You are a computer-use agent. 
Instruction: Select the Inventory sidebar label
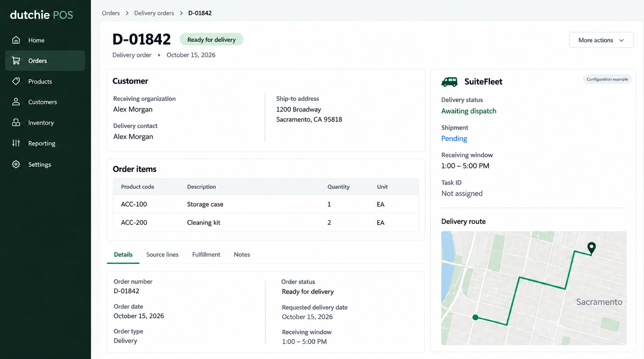(41, 123)
